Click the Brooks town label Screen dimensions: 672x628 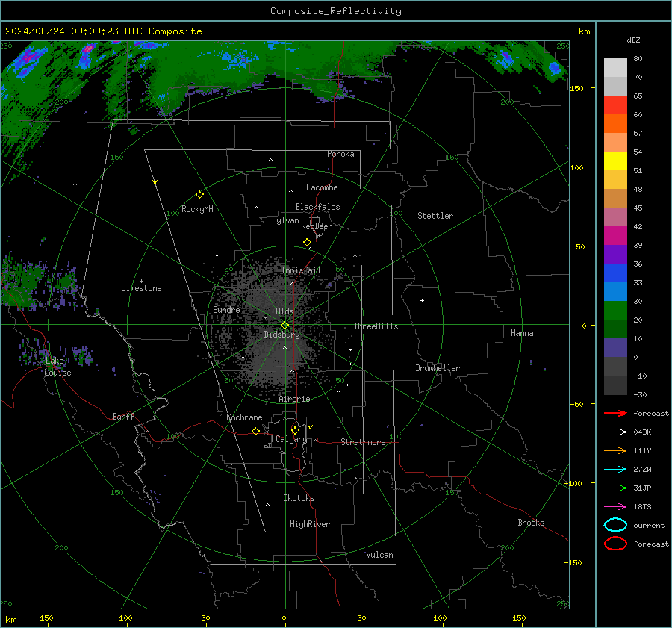tap(531, 523)
